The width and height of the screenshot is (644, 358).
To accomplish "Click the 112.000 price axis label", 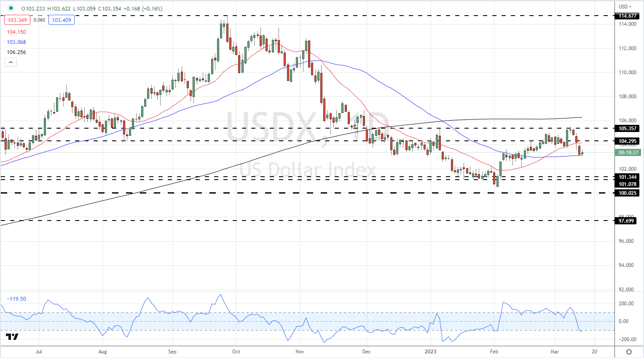I will 628,48.
